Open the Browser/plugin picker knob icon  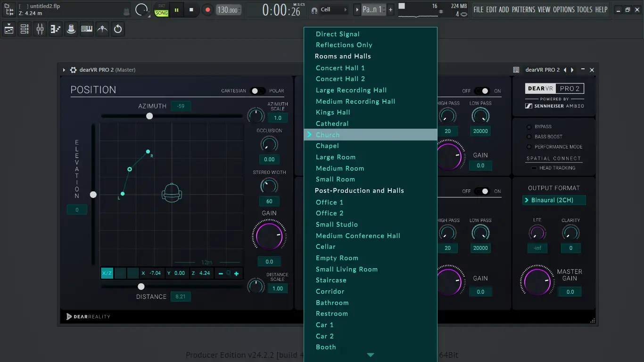pyautogui.click(x=71, y=29)
